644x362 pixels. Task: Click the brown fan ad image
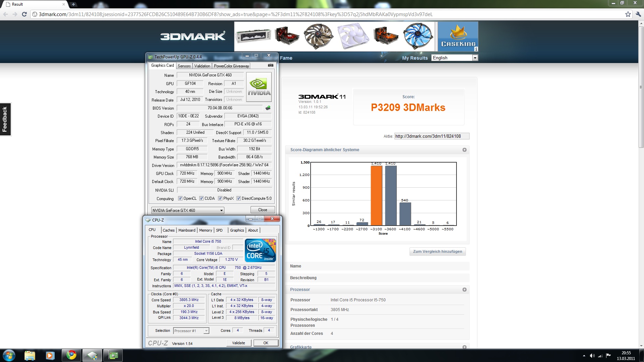point(318,37)
